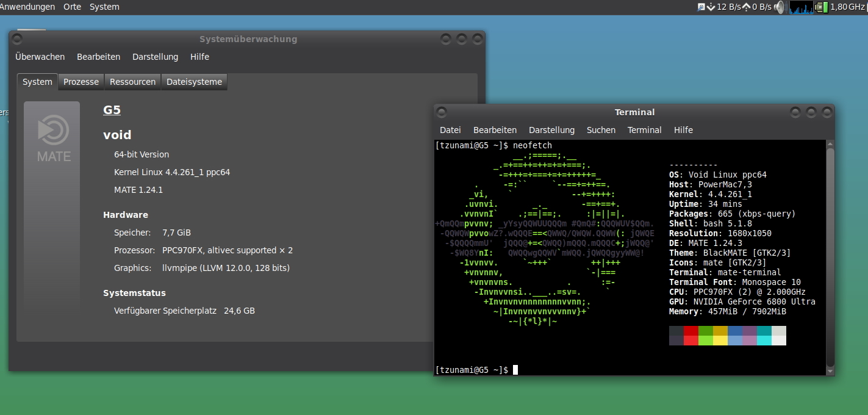This screenshot has width=868, height=415.
Task: Open Darstellung menu in Terminal
Action: [x=551, y=130]
